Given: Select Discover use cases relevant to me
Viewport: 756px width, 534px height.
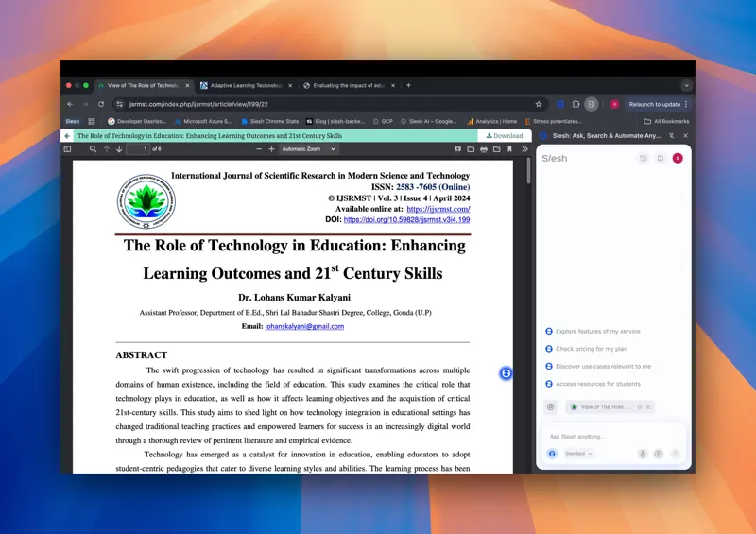Looking at the screenshot, I should 598,366.
